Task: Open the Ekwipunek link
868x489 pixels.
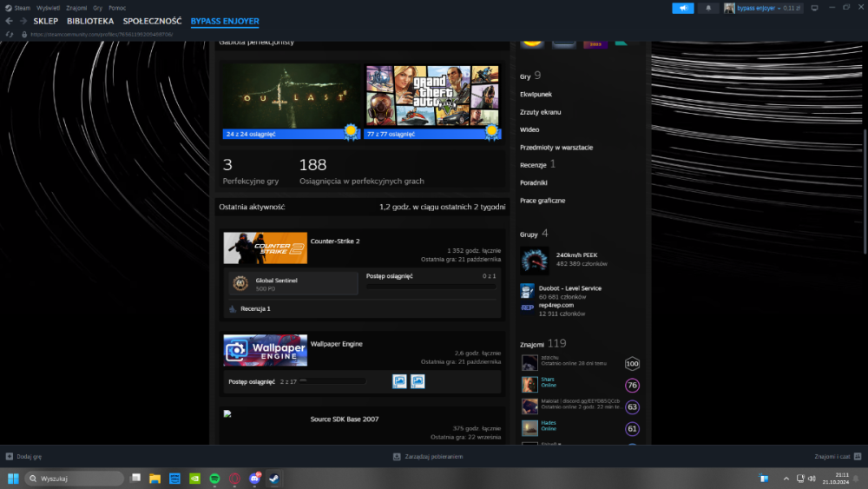Action: click(536, 95)
